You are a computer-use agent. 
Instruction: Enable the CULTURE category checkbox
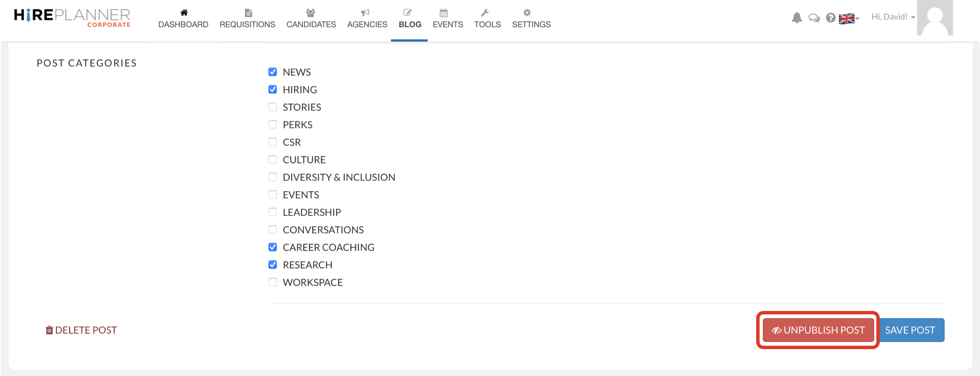(272, 160)
